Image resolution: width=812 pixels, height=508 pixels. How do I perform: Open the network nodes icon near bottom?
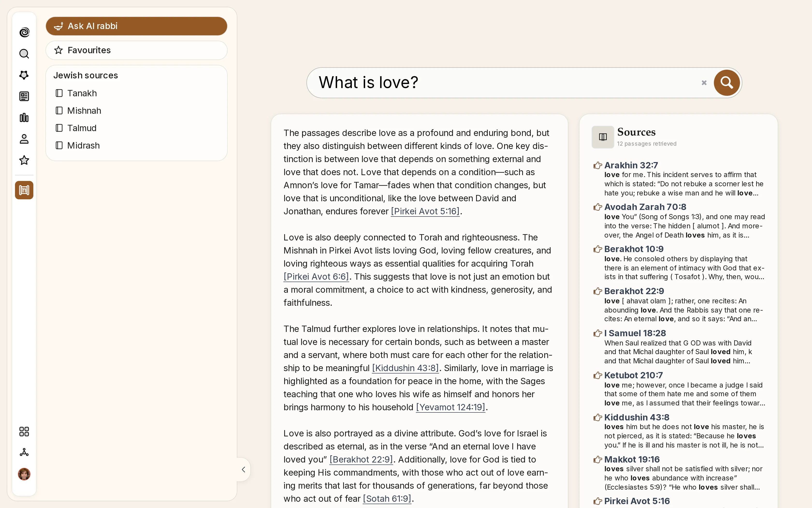click(24, 453)
